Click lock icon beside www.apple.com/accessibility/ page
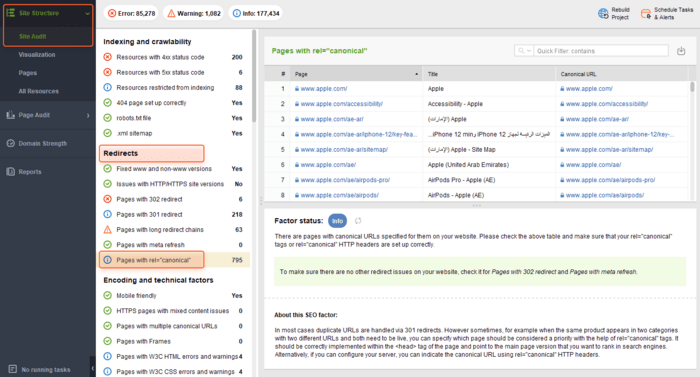 point(297,104)
